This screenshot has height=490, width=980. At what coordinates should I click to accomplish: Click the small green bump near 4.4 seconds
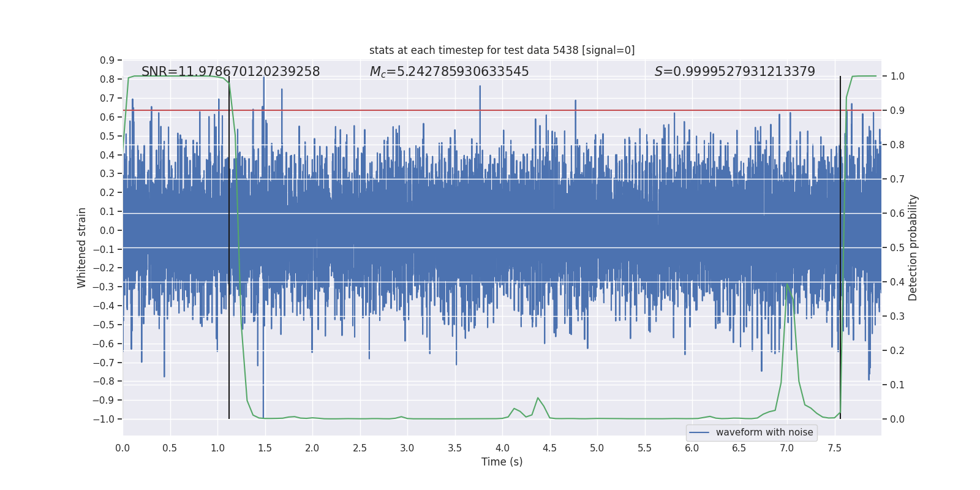pos(538,399)
